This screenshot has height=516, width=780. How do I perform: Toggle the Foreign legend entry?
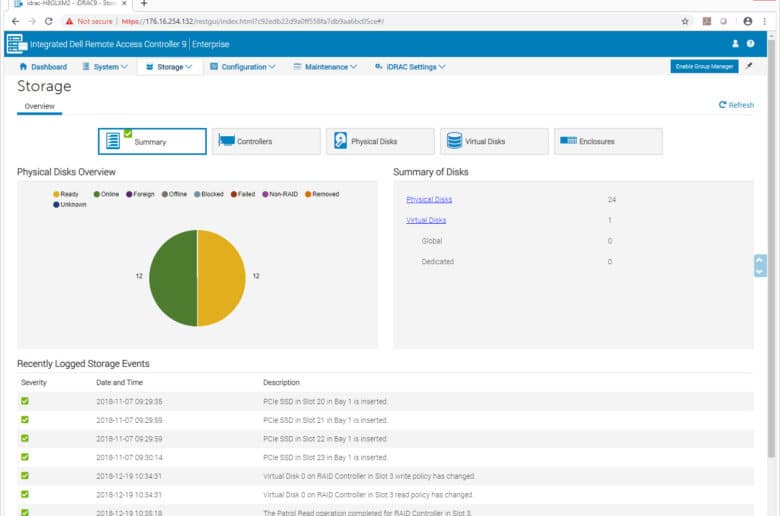pos(140,194)
